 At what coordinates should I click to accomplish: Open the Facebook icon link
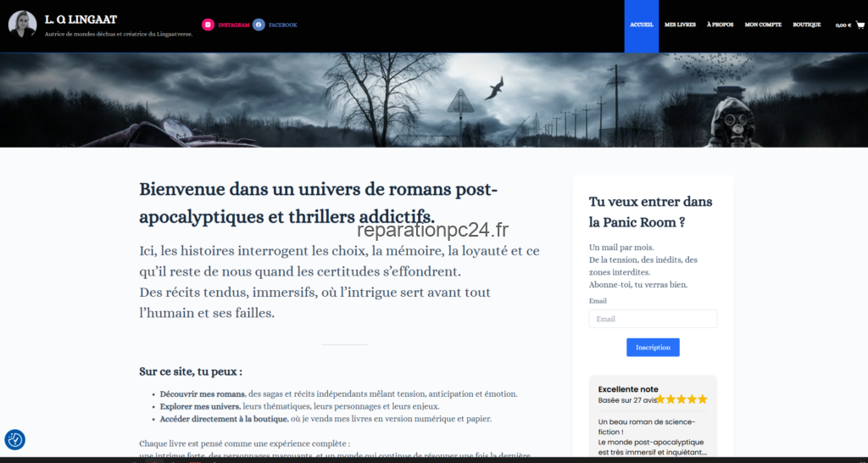click(259, 25)
